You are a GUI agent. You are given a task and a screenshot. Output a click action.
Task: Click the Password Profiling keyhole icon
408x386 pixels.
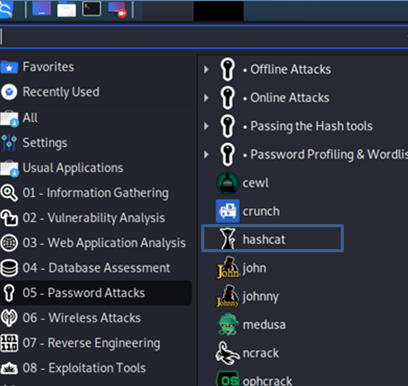tap(228, 154)
